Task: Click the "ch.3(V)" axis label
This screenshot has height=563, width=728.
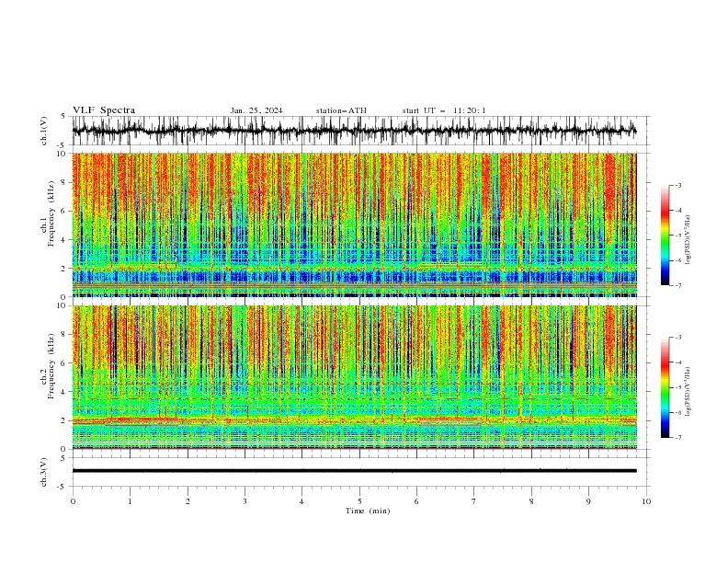Action: tap(44, 472)
